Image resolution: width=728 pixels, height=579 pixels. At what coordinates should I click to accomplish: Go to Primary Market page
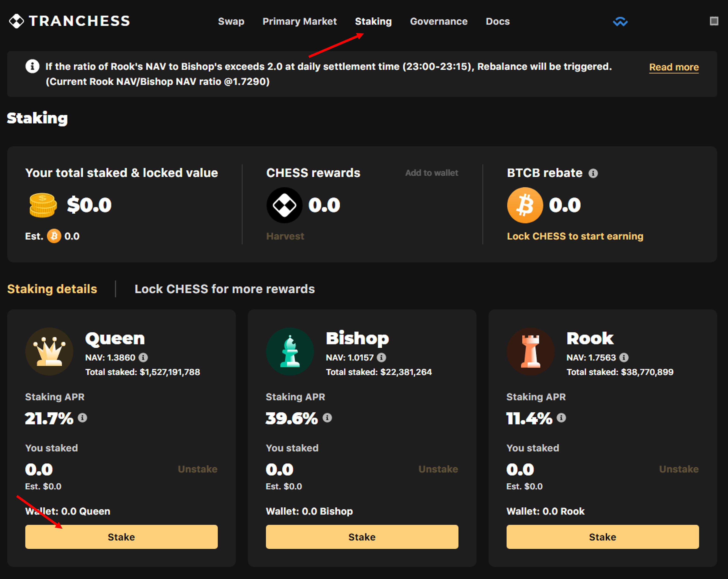click(x=299, y=21)
